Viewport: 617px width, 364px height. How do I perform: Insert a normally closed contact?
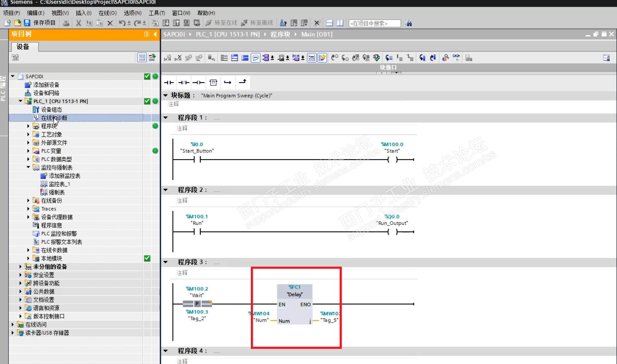[184, 82]
